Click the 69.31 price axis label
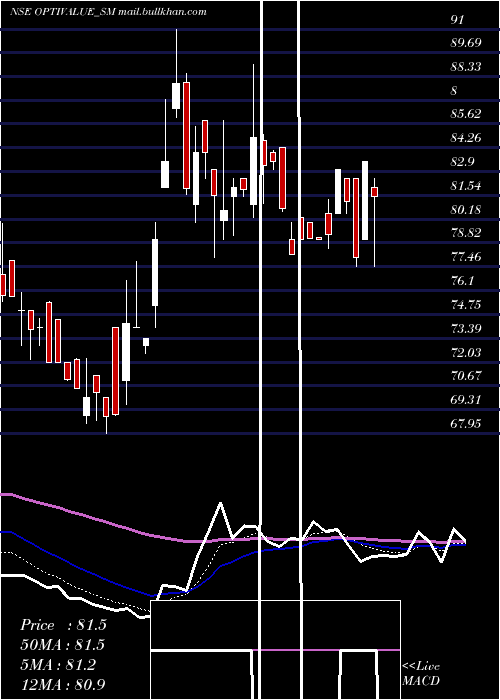Viewport: 500px width, 700px height. (466, 400)
